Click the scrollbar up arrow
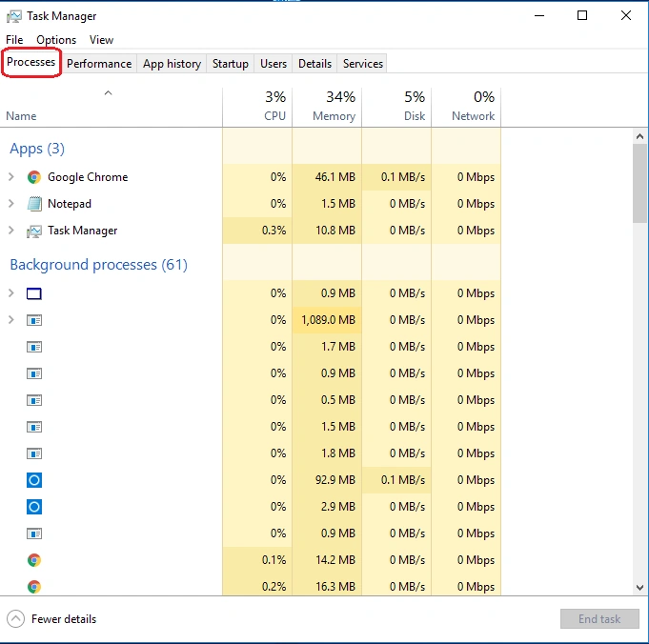This screenshot has width=649, height=644. pyautogui.click(x=639, y=136)
